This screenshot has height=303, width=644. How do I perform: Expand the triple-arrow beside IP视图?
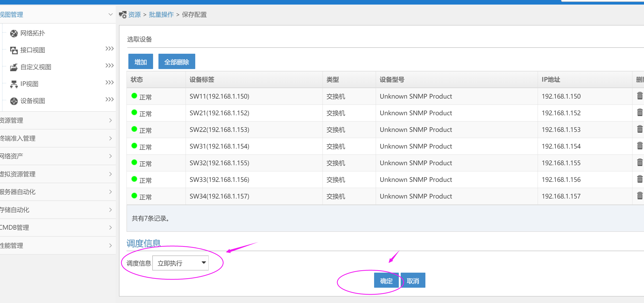click(x=109, y=82)
